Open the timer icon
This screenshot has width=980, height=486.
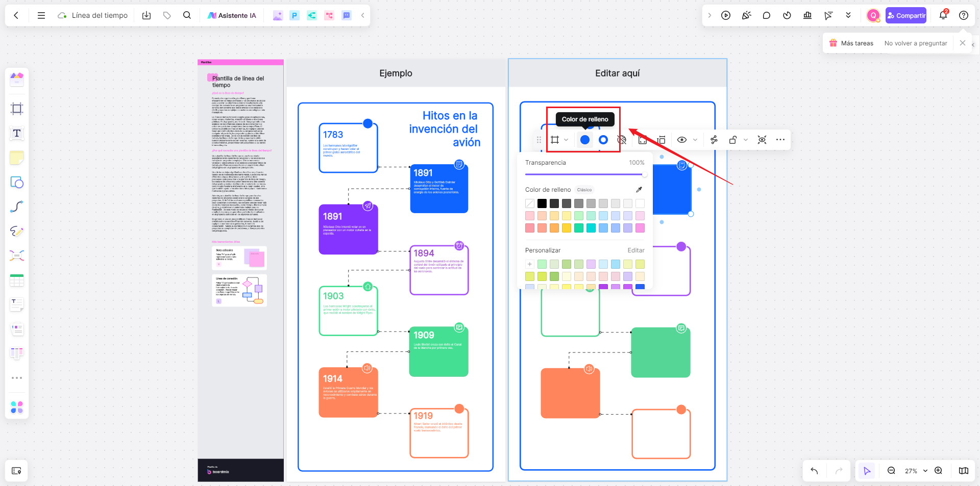coord(787,15)
